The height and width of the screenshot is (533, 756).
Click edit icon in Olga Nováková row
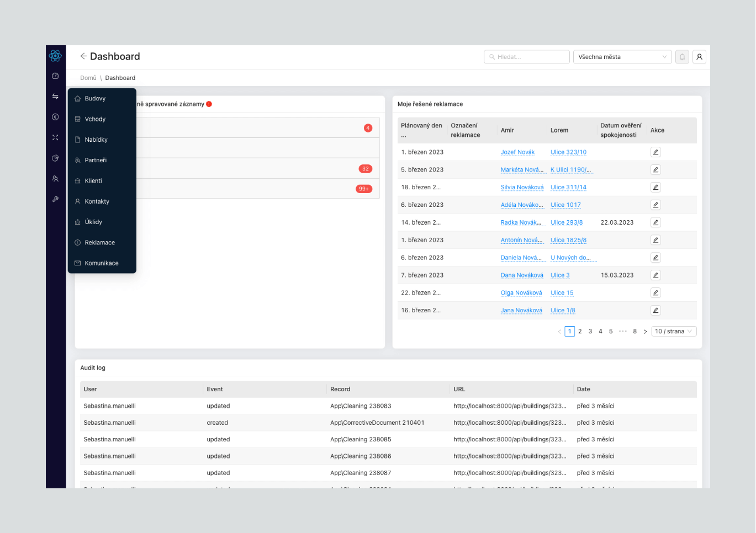click(x=655, y=293)
